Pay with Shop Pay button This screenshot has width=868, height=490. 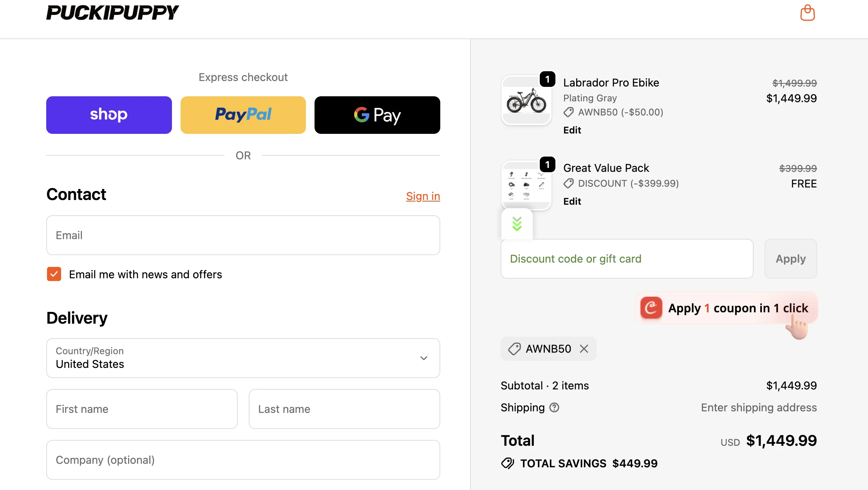coord(109,115)
